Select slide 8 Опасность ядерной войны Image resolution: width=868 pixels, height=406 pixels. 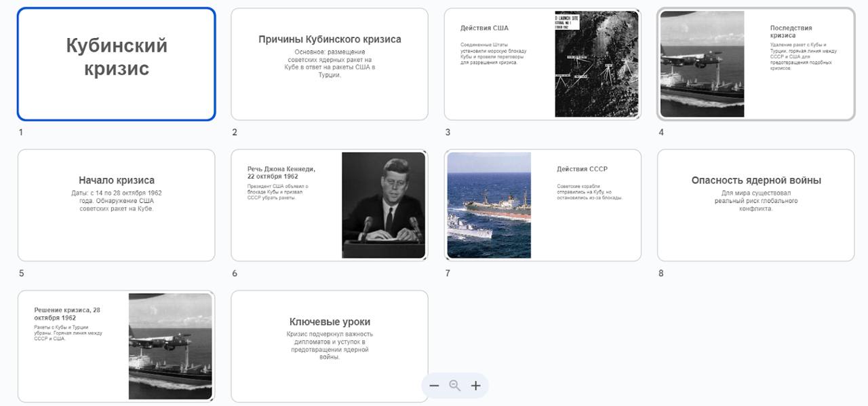click(x=756, y=205)
